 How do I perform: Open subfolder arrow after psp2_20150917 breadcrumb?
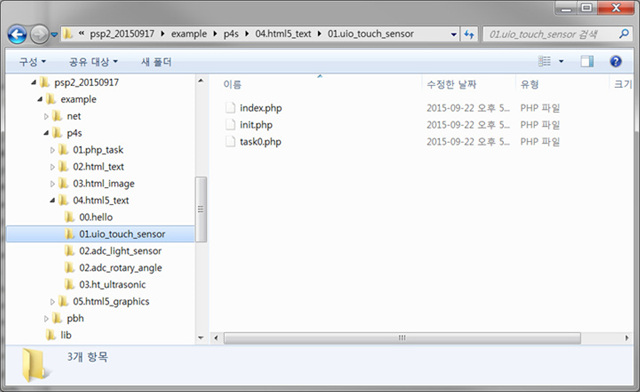[x=162, y=34]
